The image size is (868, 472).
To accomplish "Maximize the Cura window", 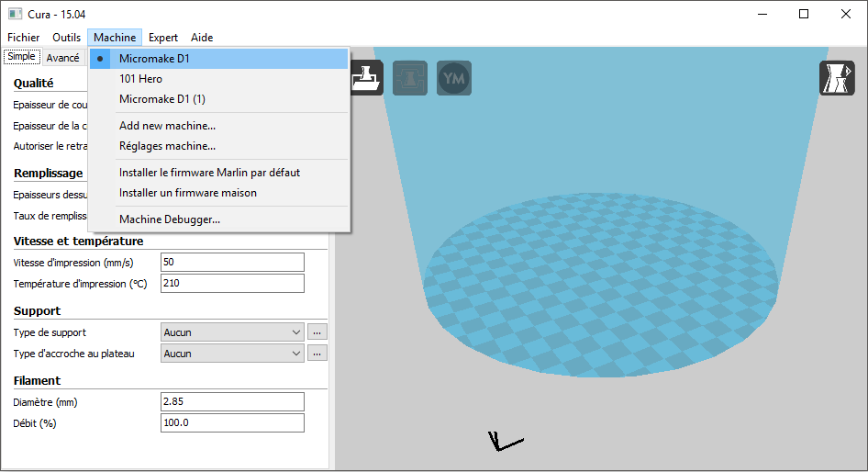I will [x=804, y=14].
